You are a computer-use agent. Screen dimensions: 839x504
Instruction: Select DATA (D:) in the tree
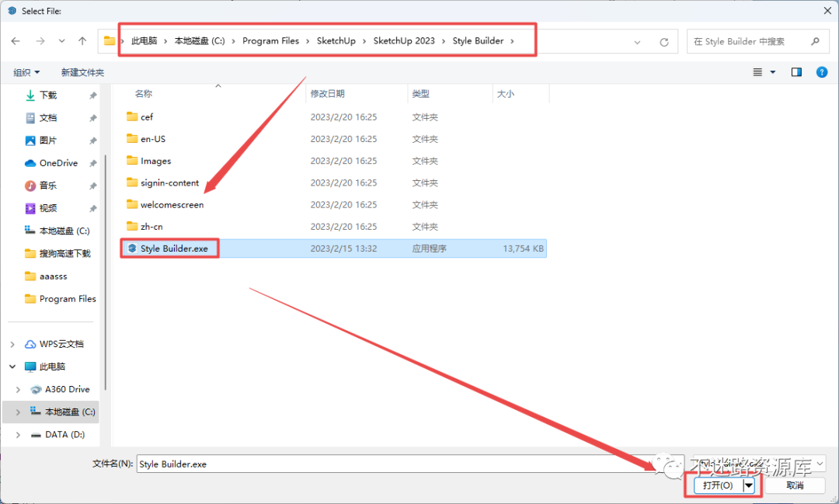[x=57, y=434]
